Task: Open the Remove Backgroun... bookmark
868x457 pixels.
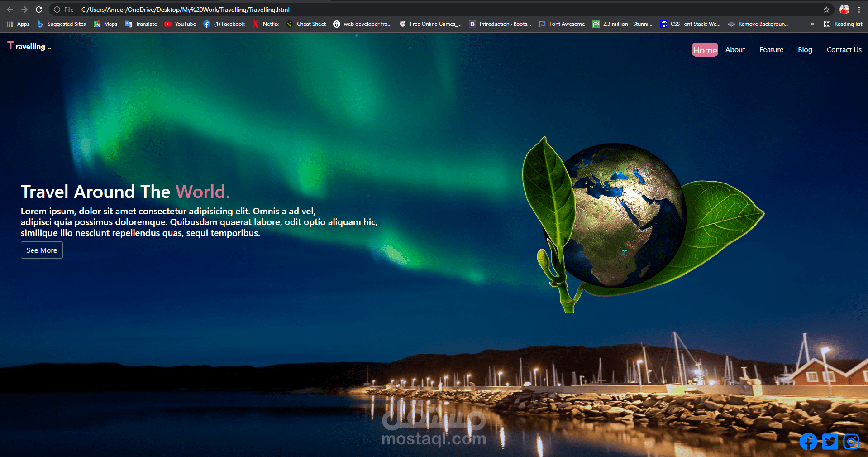Action: [x=758, y=24]
